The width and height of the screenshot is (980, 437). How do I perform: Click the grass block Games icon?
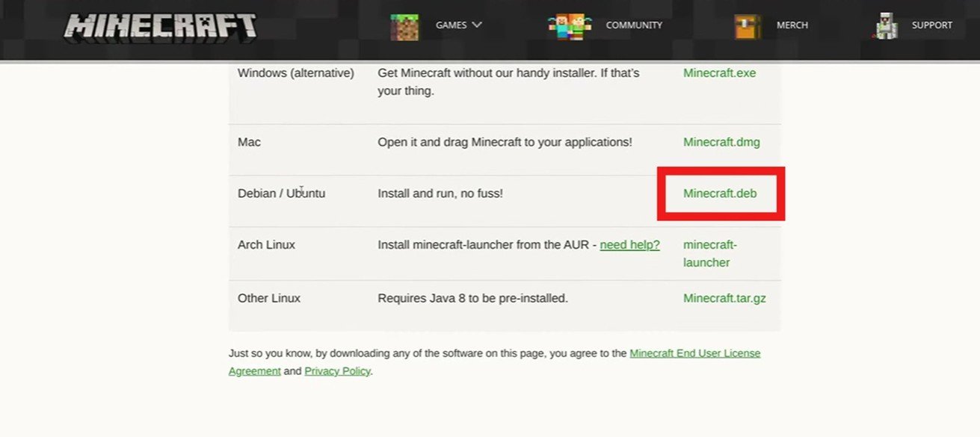click(x=404, y=26)
